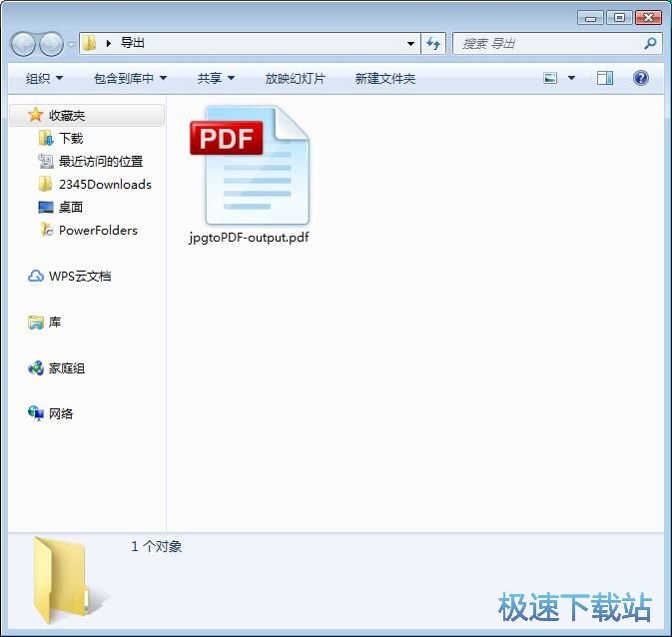
Task: Click the change view icon
Action: click(x=550, y=78)
